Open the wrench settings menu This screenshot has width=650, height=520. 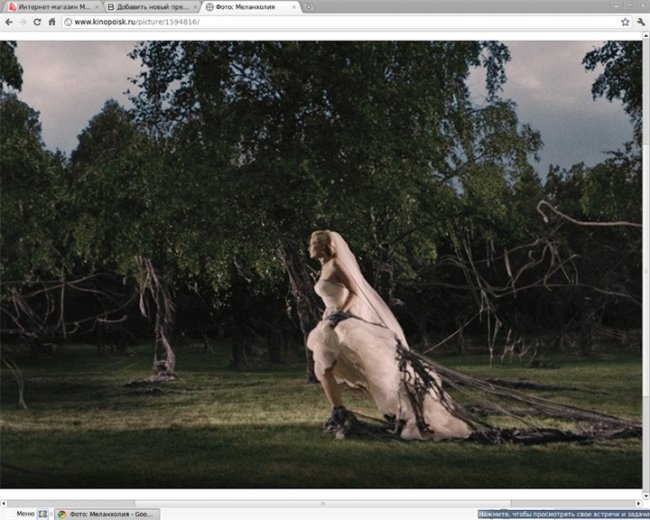click(640, 21)
